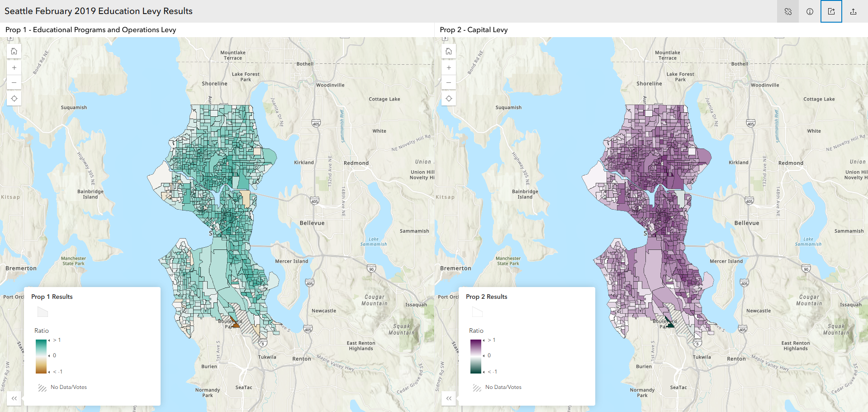
Task: Locate my position on the Prop 2 map
Action: click(x=449, y=99)
